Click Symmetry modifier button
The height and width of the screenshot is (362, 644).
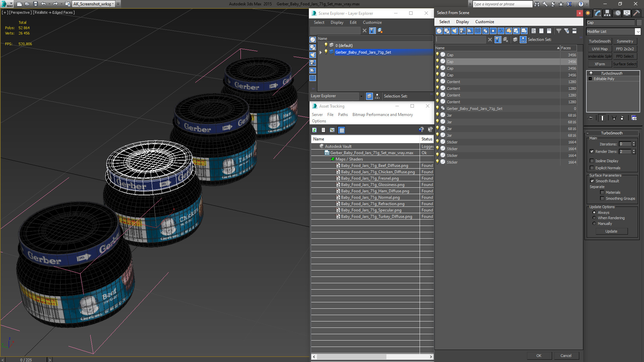[x=625, y=41]
